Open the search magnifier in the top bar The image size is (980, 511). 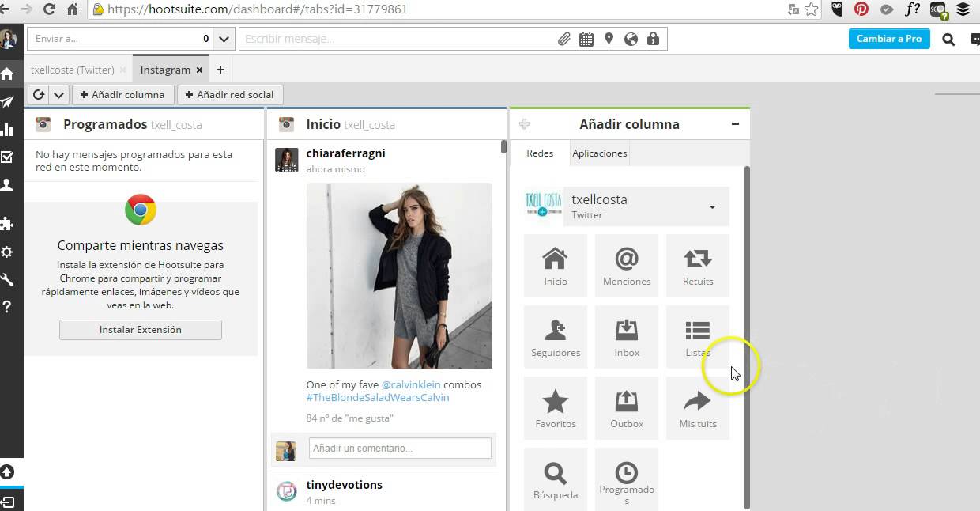[948, 39]
